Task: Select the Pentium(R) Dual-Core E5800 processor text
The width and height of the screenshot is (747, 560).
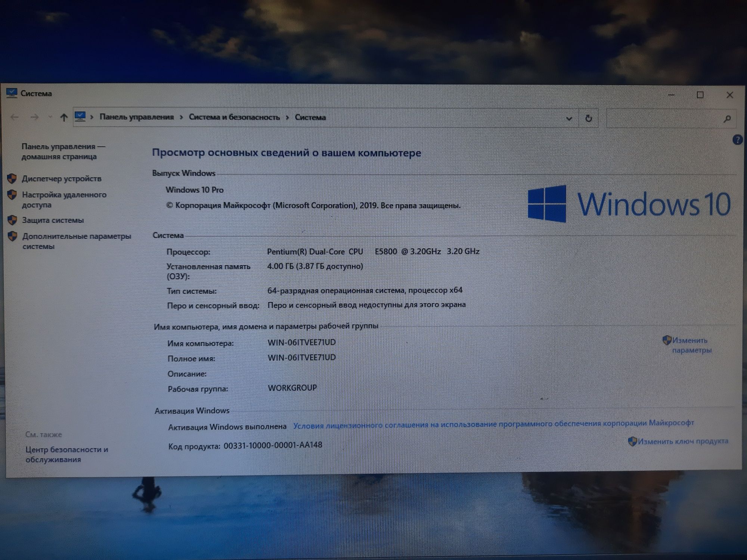Action: (373, 251)
